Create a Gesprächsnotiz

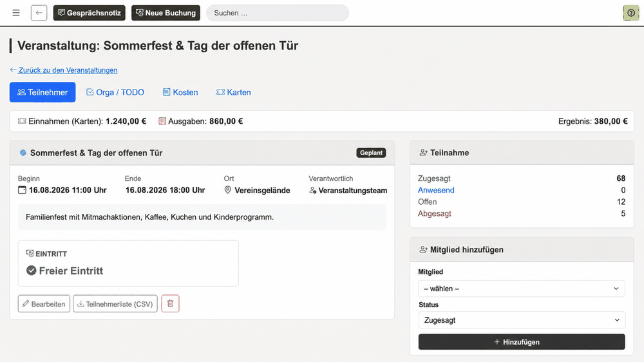pyautogui.click(x=89, y=13)
